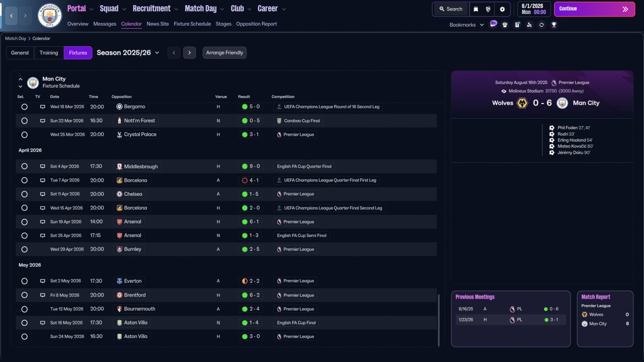Open the Messages tab
Image resolution: width=644 pixels, height=362 pixels.
click(105, 24)
